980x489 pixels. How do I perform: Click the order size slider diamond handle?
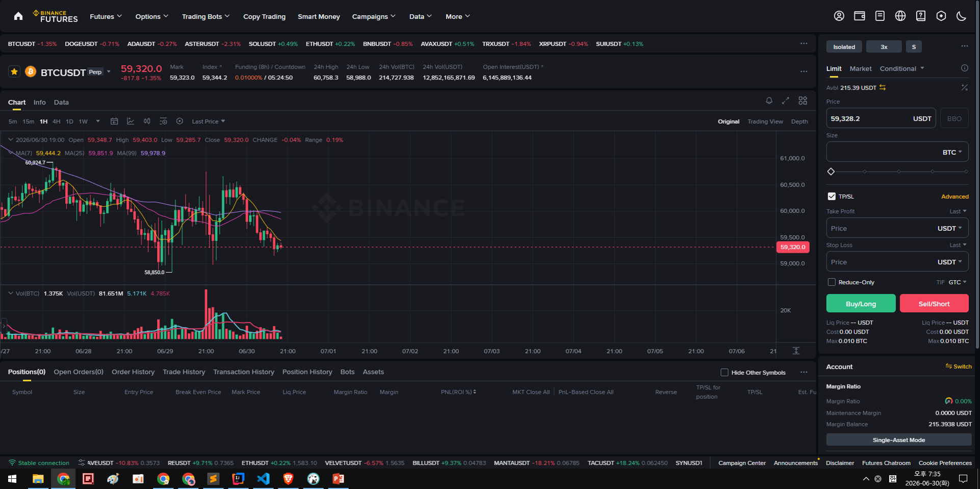[831, 172]
